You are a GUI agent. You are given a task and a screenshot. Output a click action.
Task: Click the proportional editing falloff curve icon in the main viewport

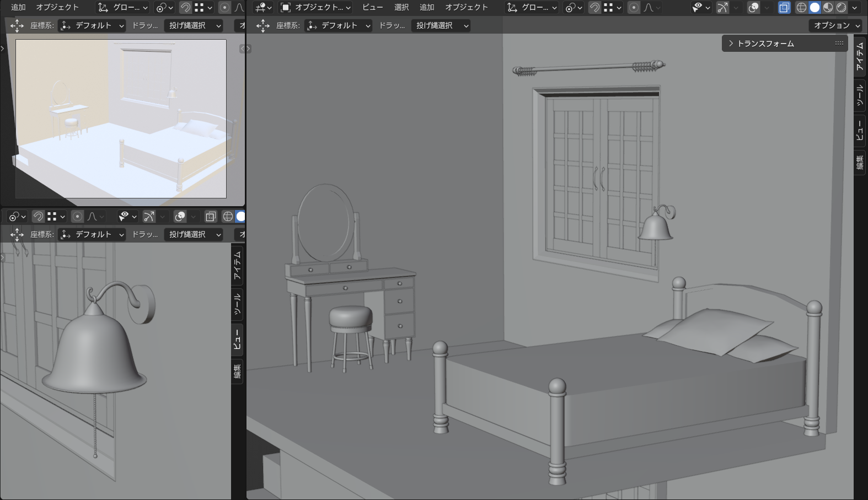649,7
